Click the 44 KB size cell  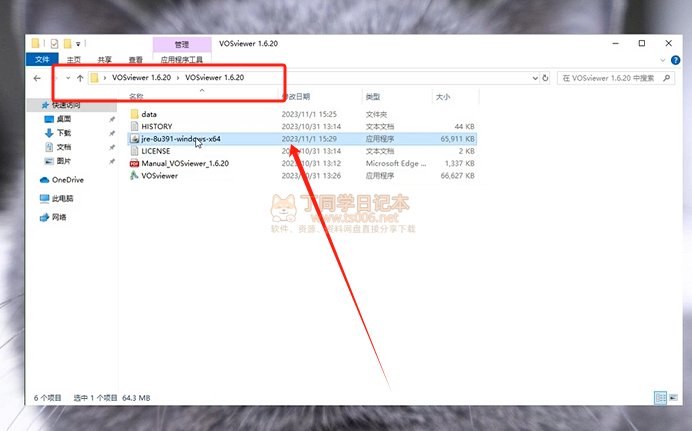[x=465, y=127]
